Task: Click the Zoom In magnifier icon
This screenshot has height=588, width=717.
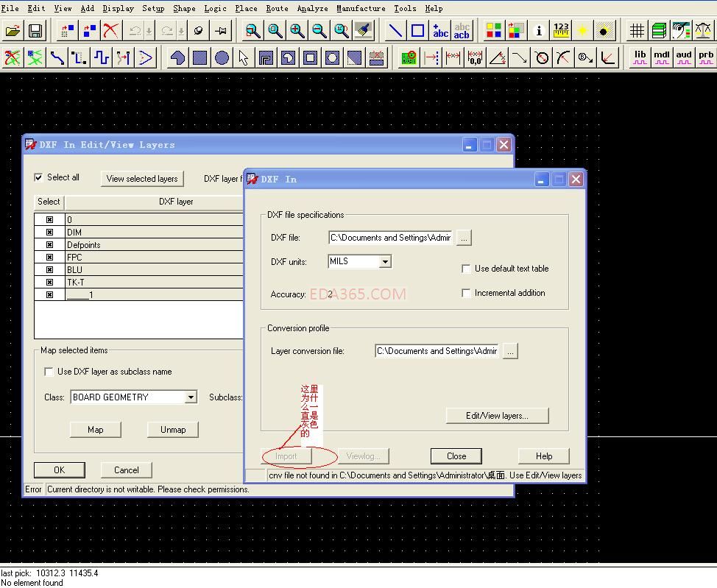Action: 297,31
